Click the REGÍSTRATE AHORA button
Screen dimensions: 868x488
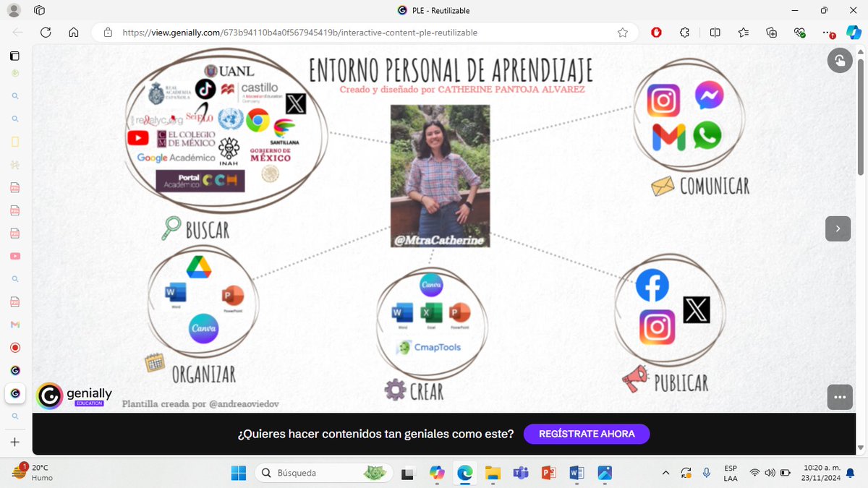coord(587,434)
